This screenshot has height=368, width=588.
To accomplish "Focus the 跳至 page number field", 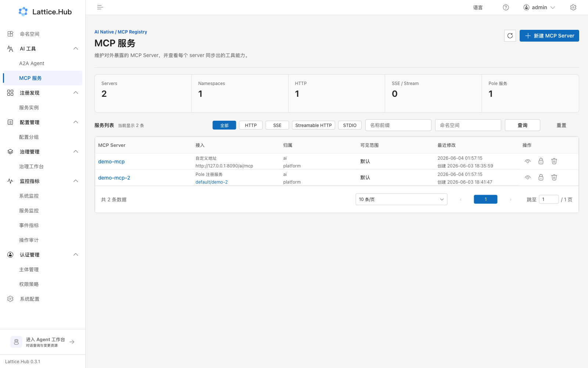I will (x=549, y=199).
